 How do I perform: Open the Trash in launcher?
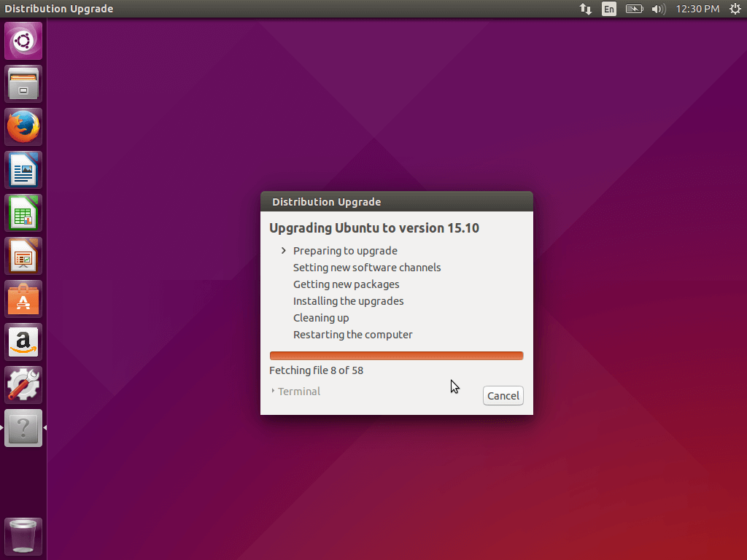coord(23,537)
